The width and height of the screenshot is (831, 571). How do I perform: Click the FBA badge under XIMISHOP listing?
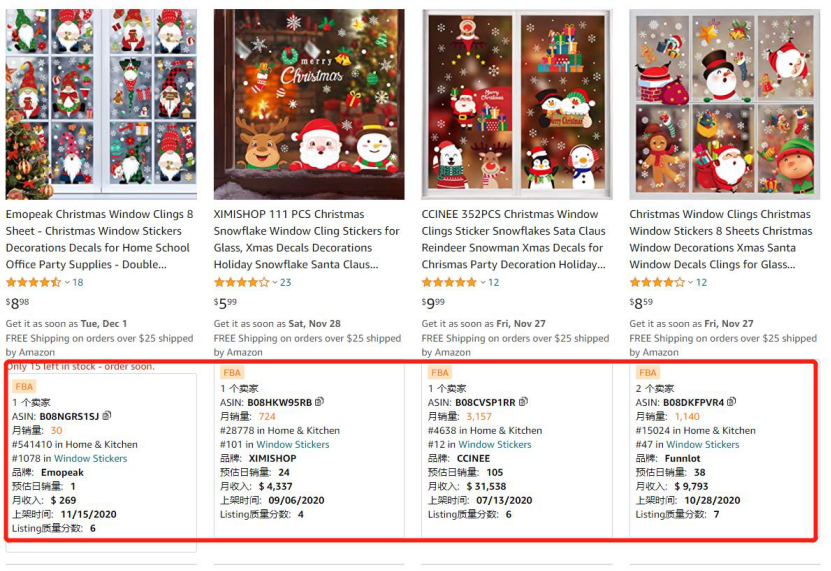(232, 373)
